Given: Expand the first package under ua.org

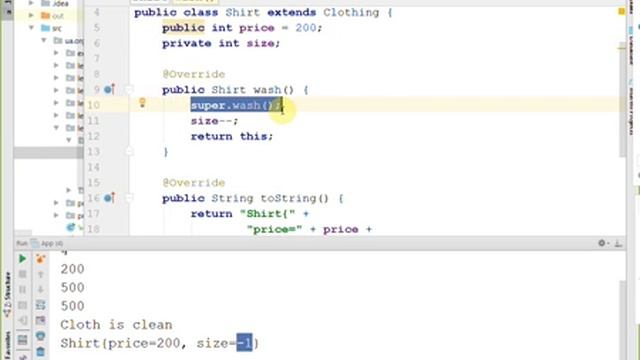Looking at the screenshot, I should pyautogui.click(x=56, y=53).
